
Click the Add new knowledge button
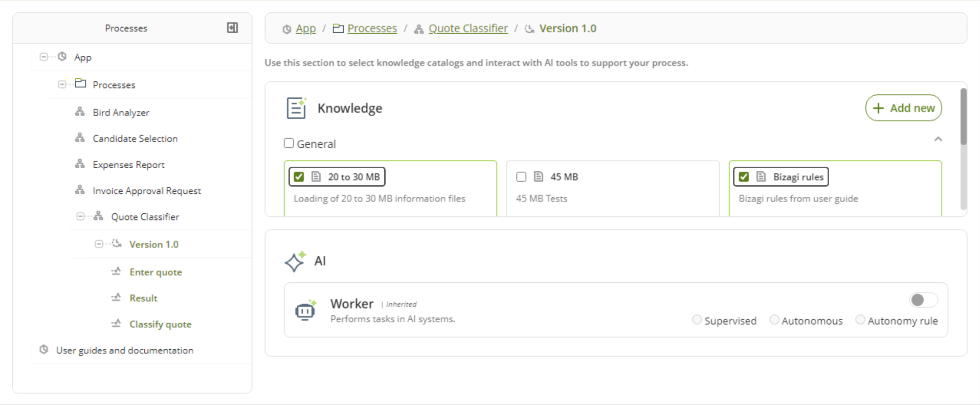point(903,108)
